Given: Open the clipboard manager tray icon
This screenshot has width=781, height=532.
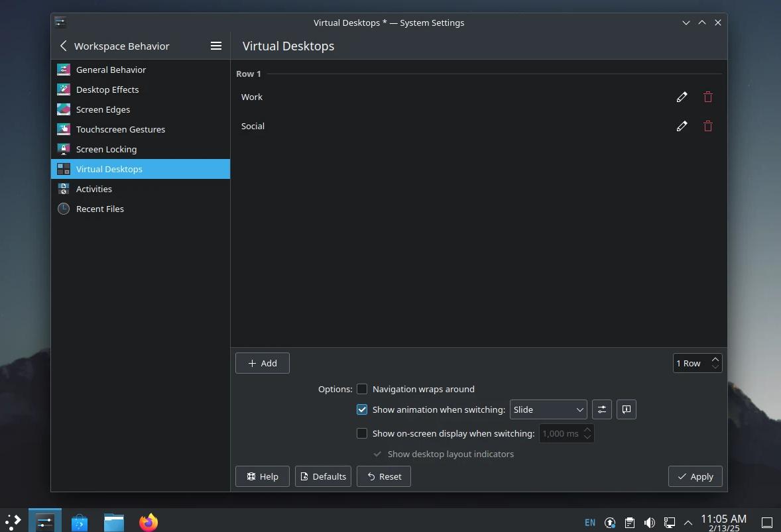Looking at the screenshot, I should 629,522.
